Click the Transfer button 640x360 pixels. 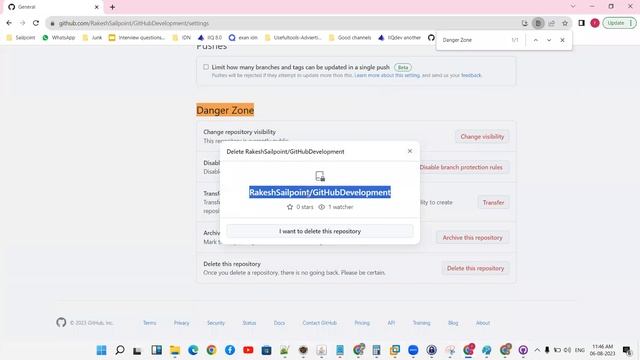click(x=493, y=202)
